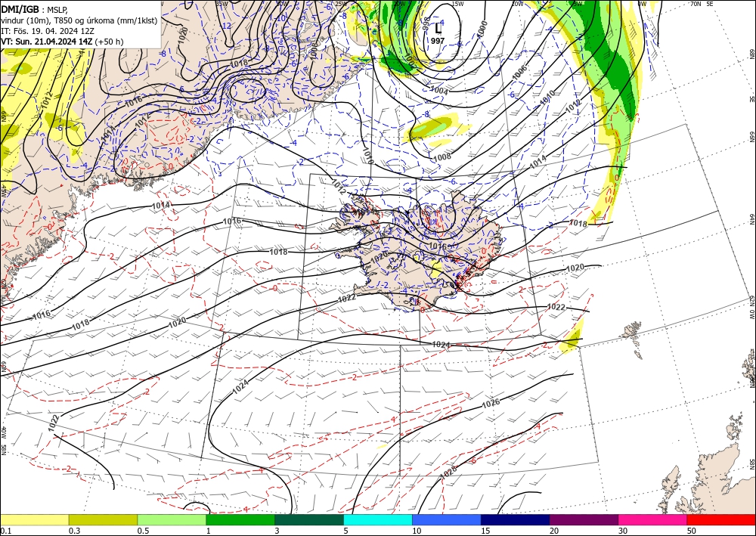Click the '1028' isobar label
Screen dimensions: 756x536
pyautogui.click(x=448, y=473)
